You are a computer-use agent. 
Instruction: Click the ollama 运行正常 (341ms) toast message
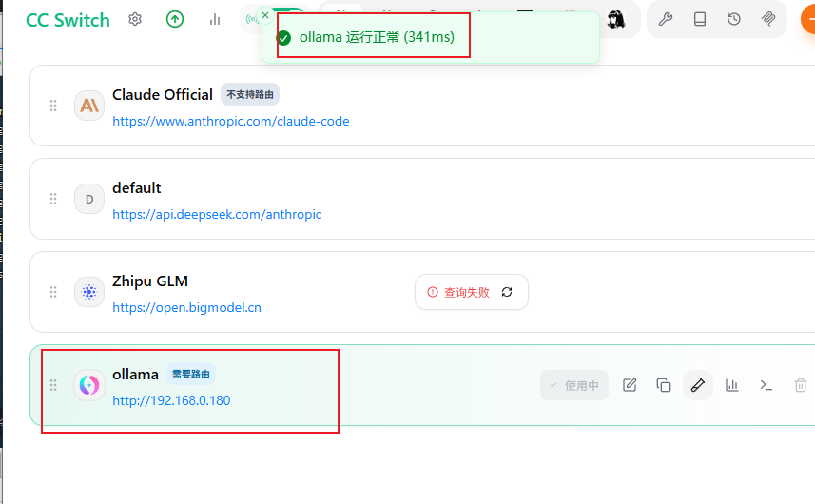point(377,37)
